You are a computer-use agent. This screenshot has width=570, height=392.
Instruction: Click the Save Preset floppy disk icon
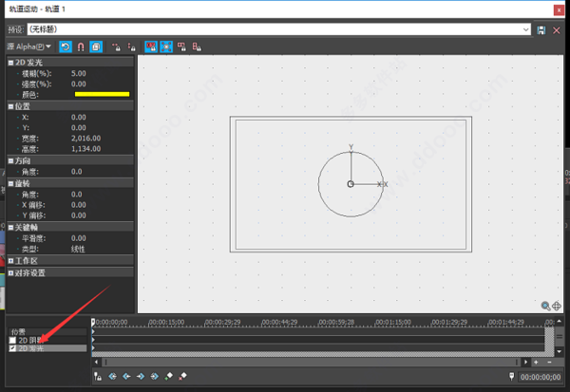coord(541,30)
